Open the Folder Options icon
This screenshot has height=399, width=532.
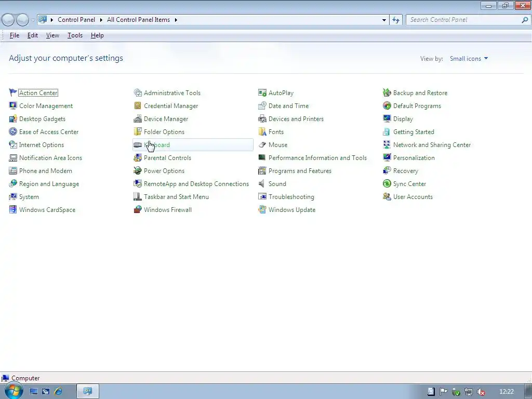(x=137, y=131)
